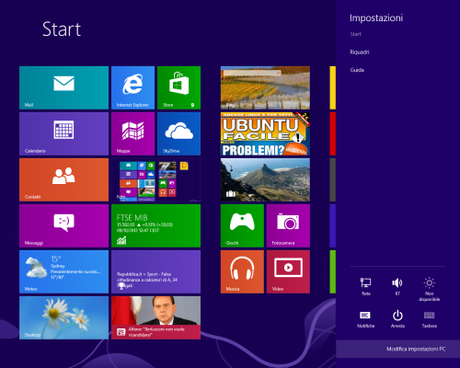Screen dimensions: 460x368
Task: Open the Store tile
Action: point(179,88)
